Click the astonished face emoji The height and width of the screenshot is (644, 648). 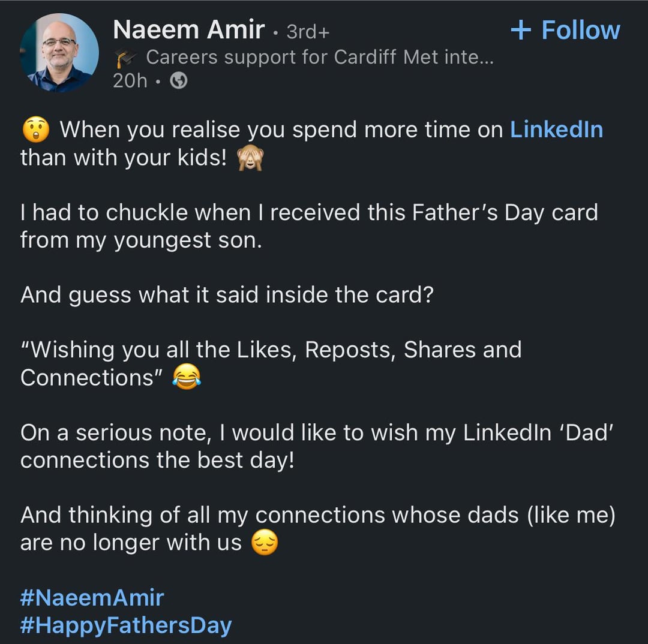pos(35,130)
